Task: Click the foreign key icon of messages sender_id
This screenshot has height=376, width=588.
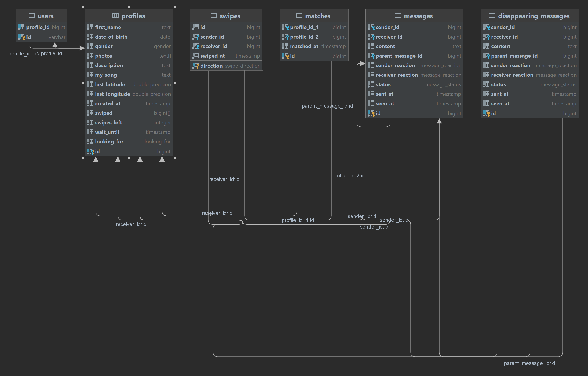Action: 371,27
